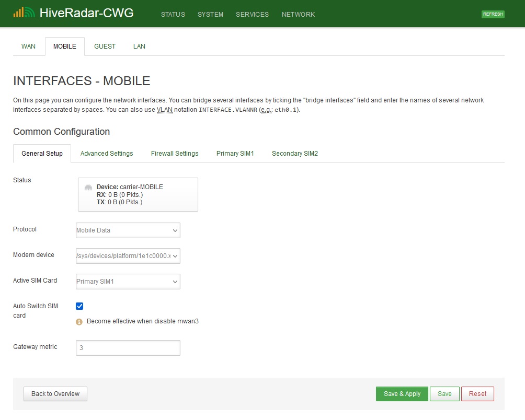
Task: Switch to the WAN tab
Action: [x=28, y=46]
